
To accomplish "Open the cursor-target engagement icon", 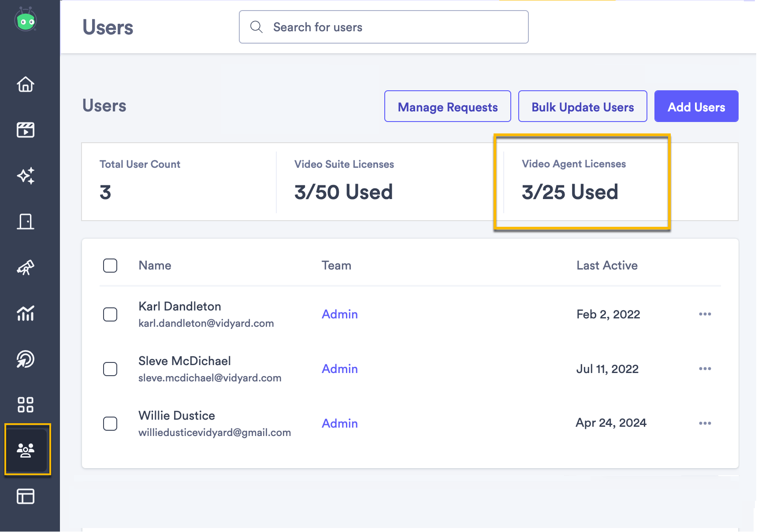I will coord(26,359).
